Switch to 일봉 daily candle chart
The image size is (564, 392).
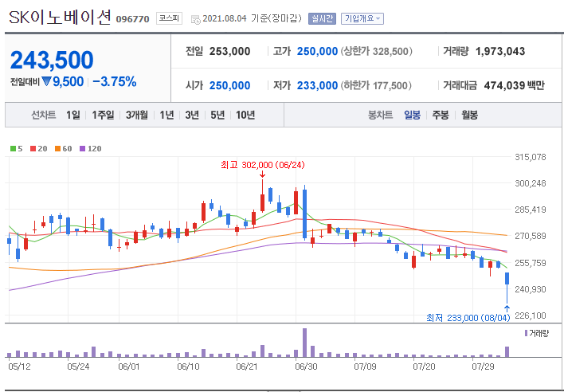(412, 115)
